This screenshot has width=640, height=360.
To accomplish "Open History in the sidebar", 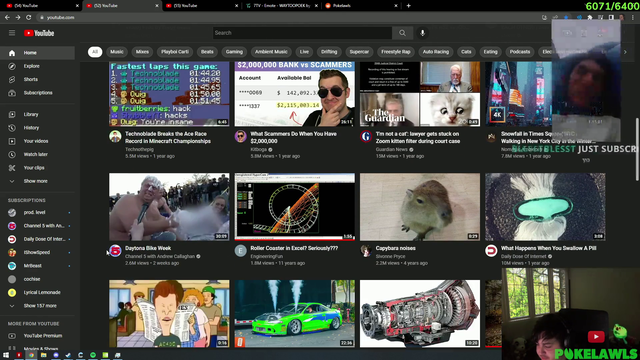I will (37, 128).
